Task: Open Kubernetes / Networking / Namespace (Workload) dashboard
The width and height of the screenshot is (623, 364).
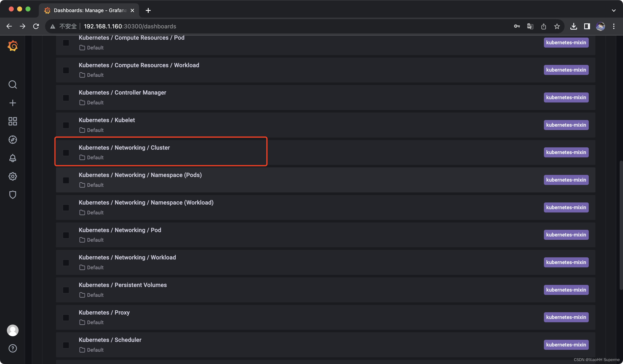Action: [x=146, y=202]
